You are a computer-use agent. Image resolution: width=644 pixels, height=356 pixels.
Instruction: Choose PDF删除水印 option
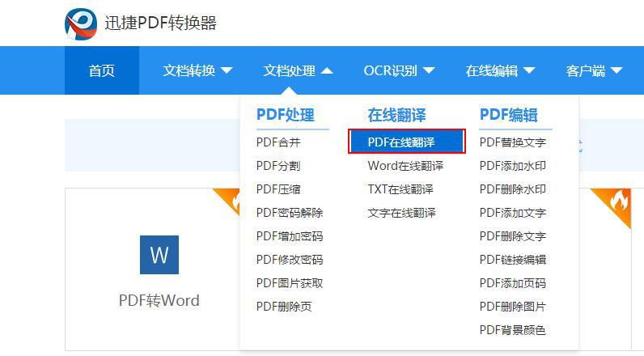513,189
